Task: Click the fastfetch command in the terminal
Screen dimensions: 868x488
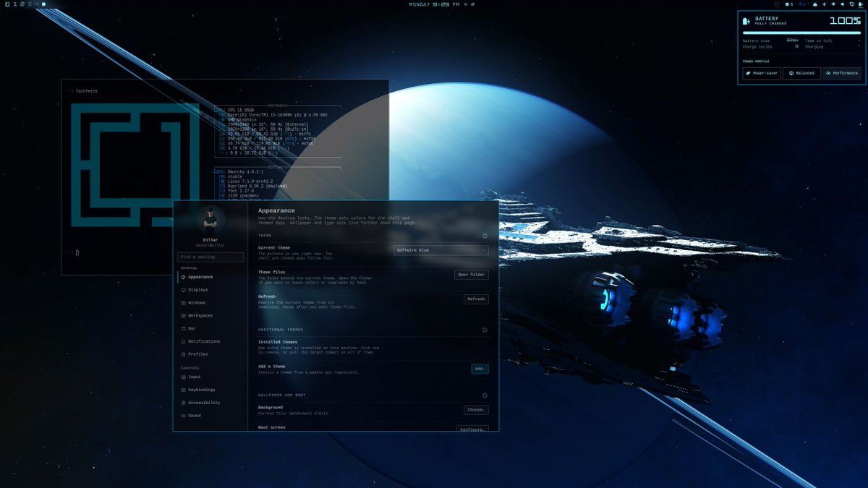Action: (x=86, y=91)
